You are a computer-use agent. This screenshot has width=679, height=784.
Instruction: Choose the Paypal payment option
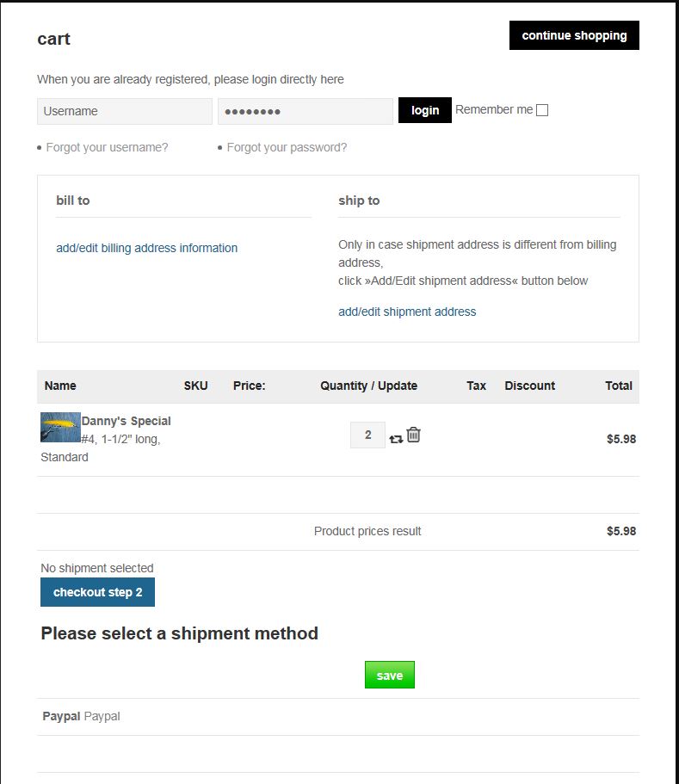81,716
